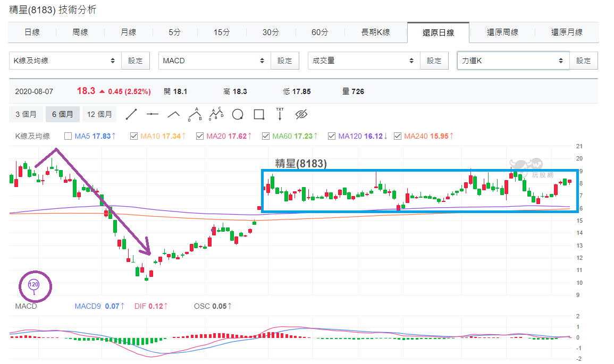
Task: Select the trend line drawing tool
Action: [131, 114]
